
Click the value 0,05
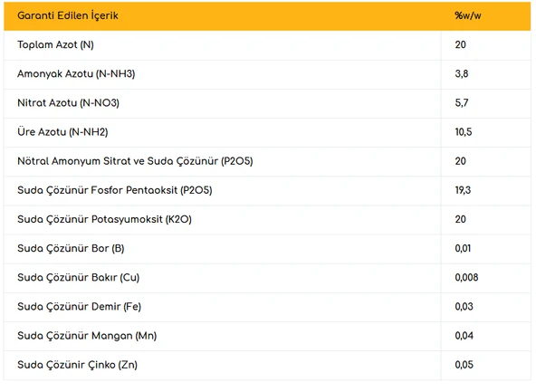point(464,365)
